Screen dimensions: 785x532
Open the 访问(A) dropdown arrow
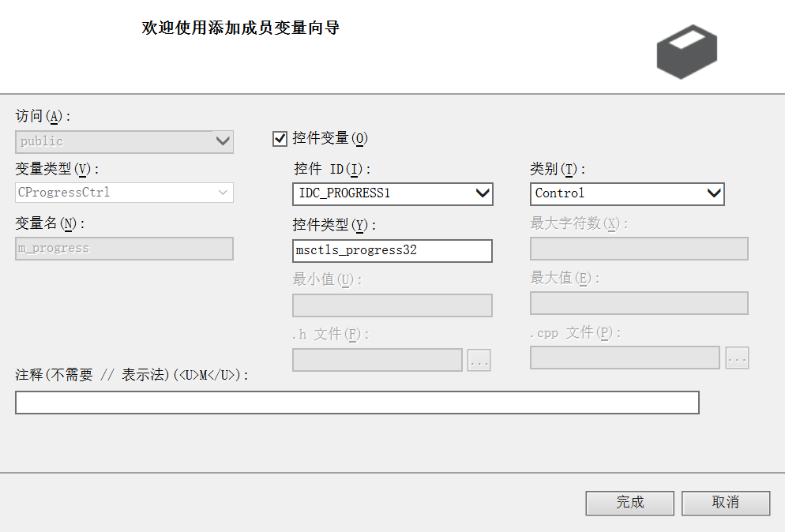pos(223,141)
